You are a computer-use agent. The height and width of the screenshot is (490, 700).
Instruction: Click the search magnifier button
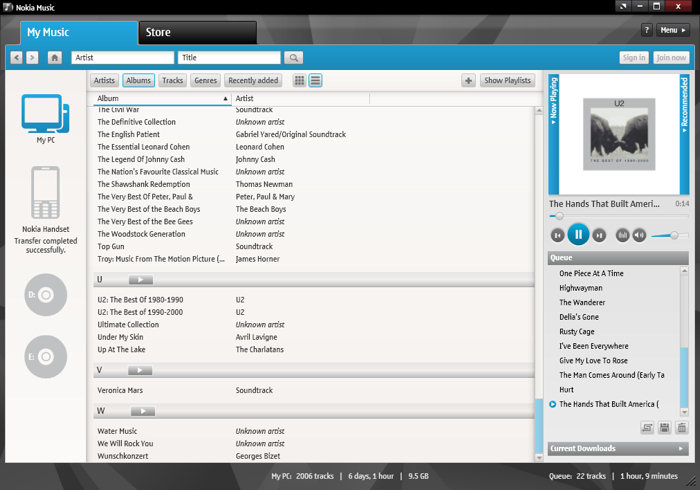[293, 58]
